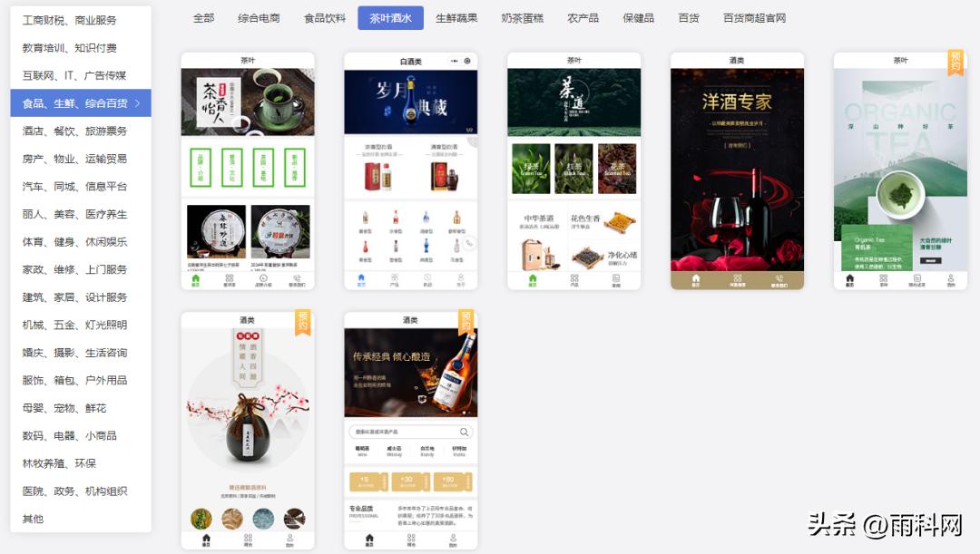Click the search magnifier in the liquor store app

coord(464,432)
